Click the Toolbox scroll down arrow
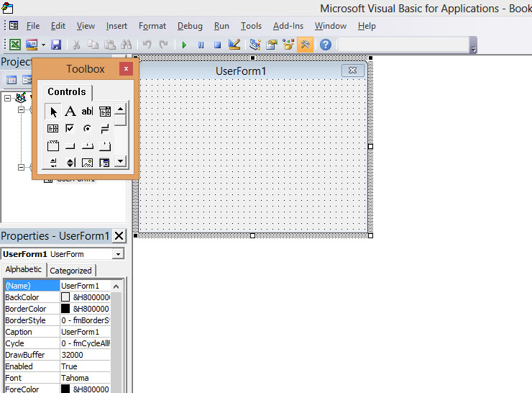532x393 pixels. (121, 161)
